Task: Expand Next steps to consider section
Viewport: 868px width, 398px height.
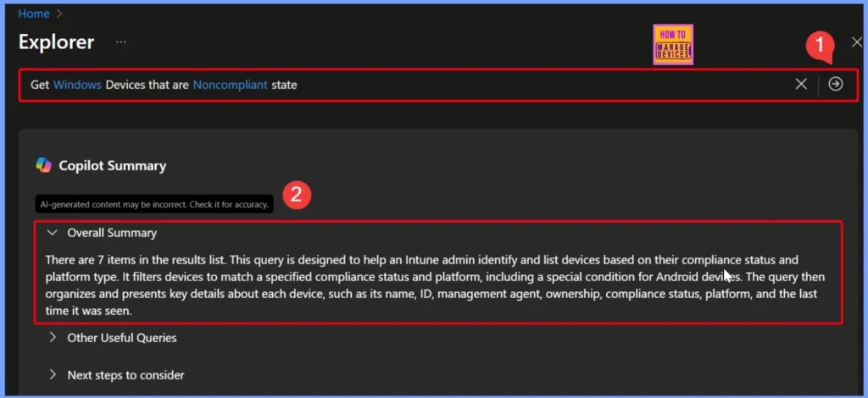Action: click(x=53, y=375)
